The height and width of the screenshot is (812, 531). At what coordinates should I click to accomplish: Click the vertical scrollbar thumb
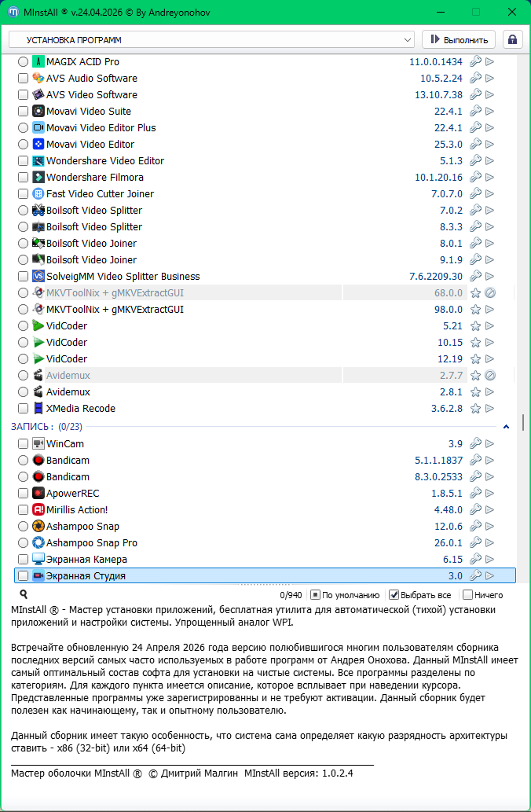523,423
